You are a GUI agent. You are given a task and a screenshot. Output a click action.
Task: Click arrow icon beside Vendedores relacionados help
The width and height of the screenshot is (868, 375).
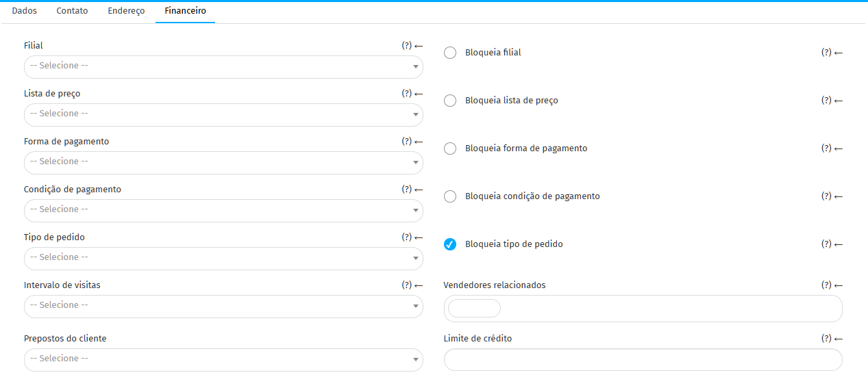[x=838, y=285]
